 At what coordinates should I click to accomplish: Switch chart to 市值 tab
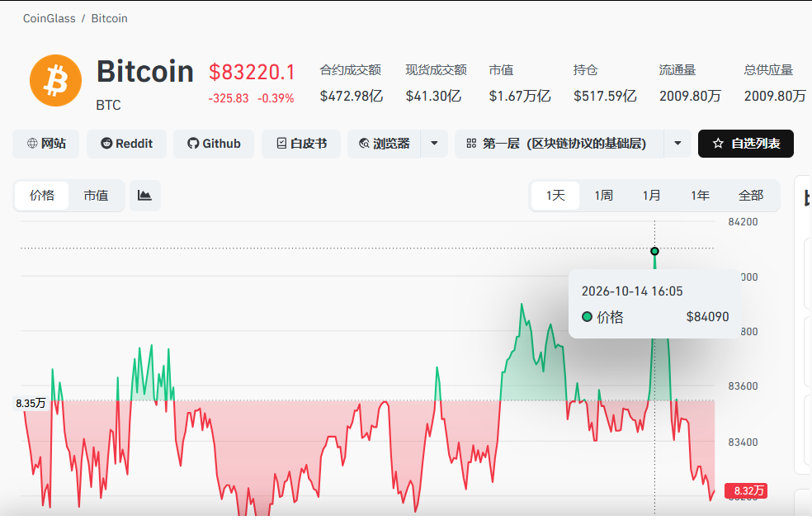pos(96,196)
